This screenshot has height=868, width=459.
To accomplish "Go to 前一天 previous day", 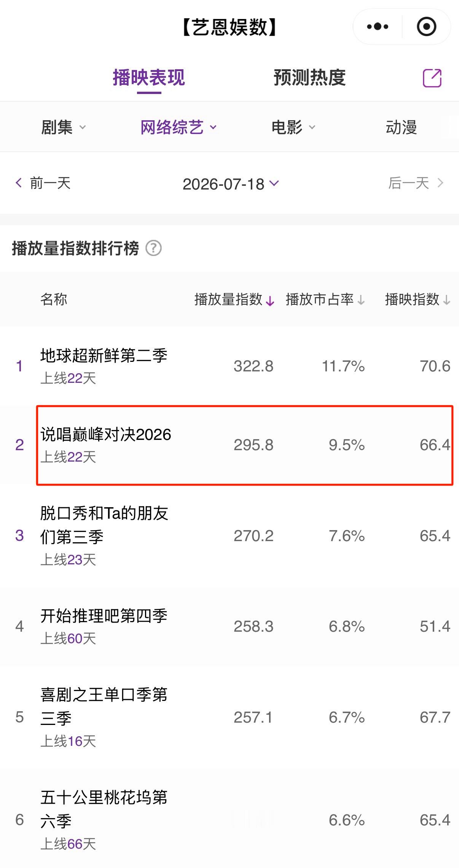I will (50, 183).
